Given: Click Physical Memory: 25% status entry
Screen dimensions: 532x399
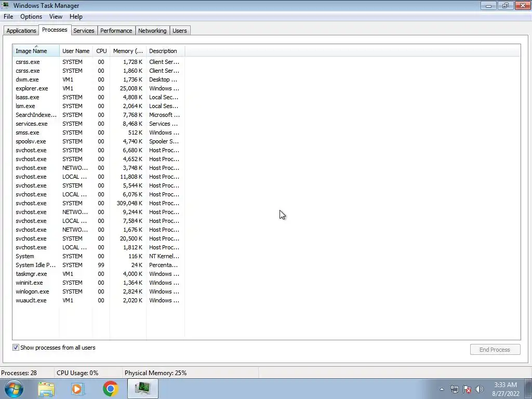Looking at the screenshot, I should pos(155,373).
